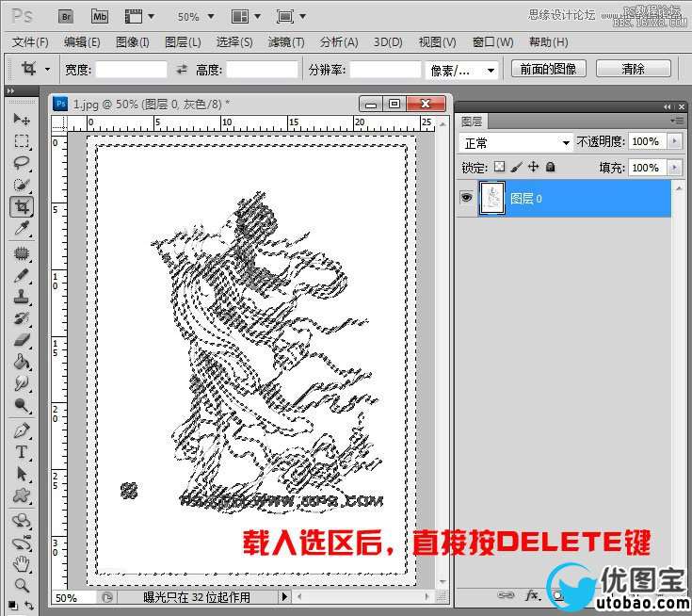Viewport: 692px width, 616px height.
Task: Toggle visibility of 图层 0 layer
Action: coord(466,198)
